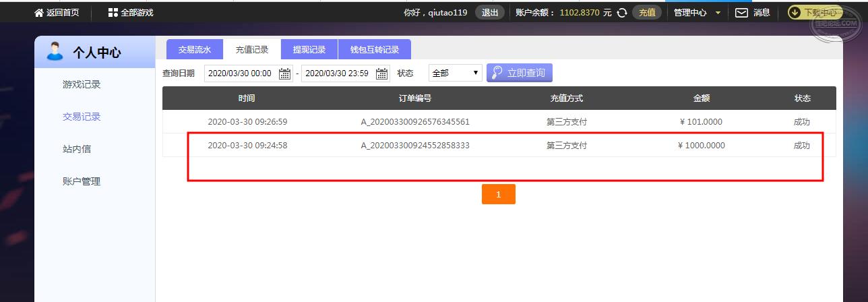Click the timestamp 2020-03-30 09:24:58
Screen dimensions: 868x302
(247, 145)
